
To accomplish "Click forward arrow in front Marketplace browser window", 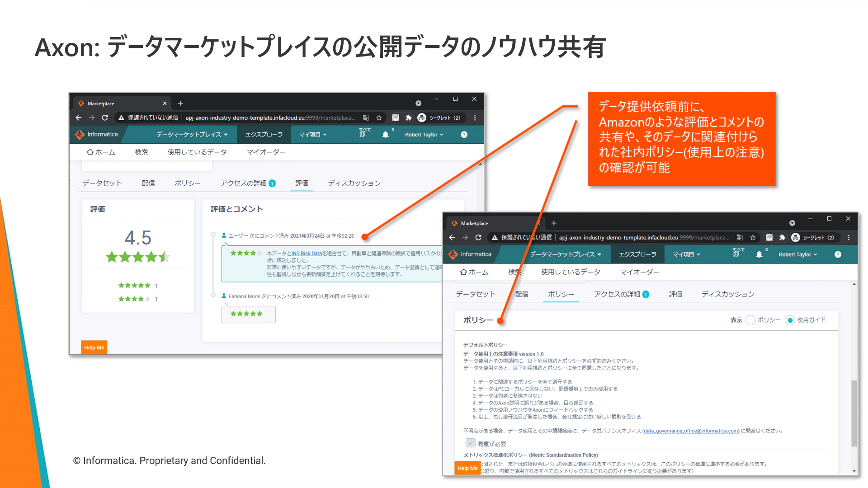I will click(x=465, y=237).
